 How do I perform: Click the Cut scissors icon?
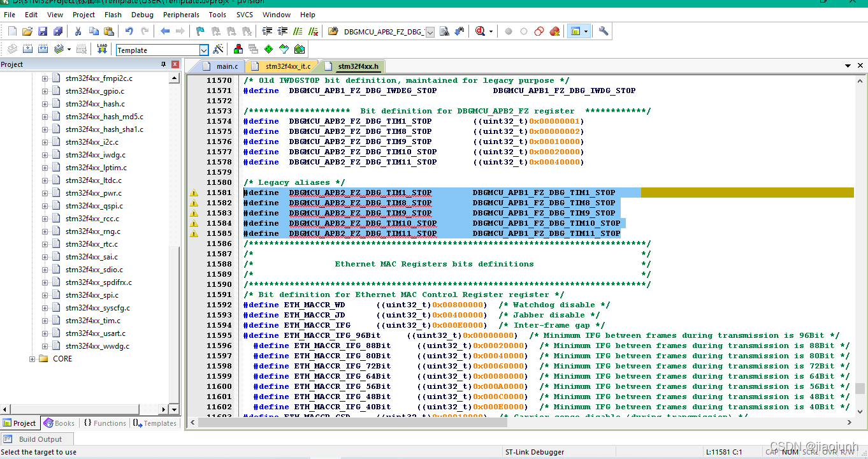pyautogui.click(x=78, y=31)
